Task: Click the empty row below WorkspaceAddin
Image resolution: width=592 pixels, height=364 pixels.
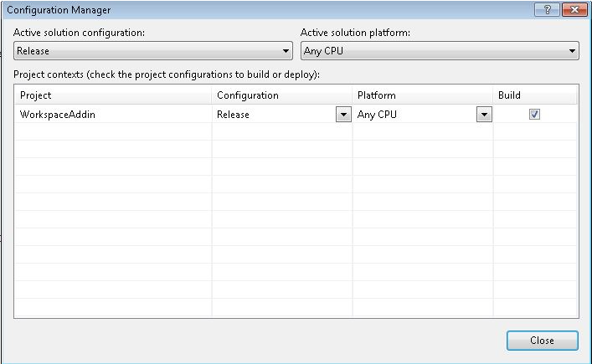Action: [296, 131]
